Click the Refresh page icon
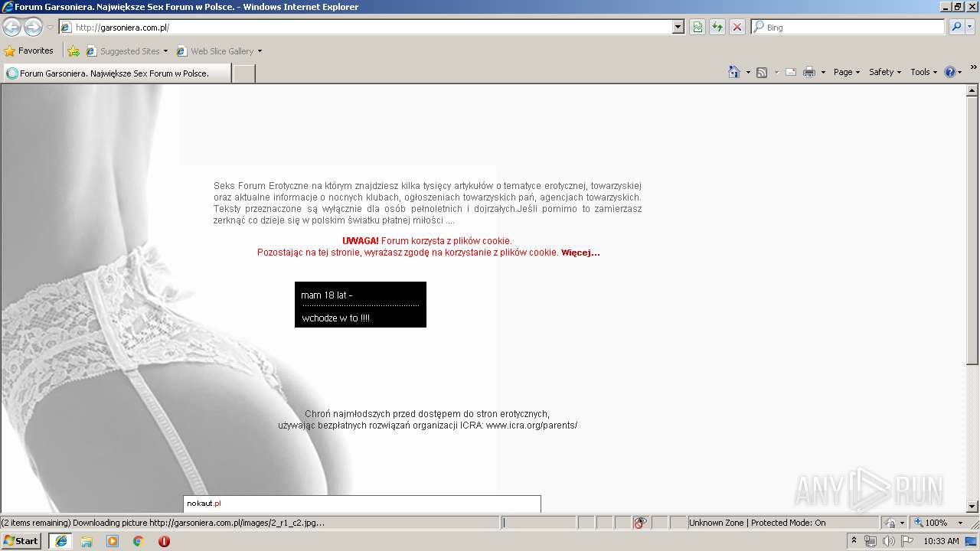The image size is (980, 551). 717,27
